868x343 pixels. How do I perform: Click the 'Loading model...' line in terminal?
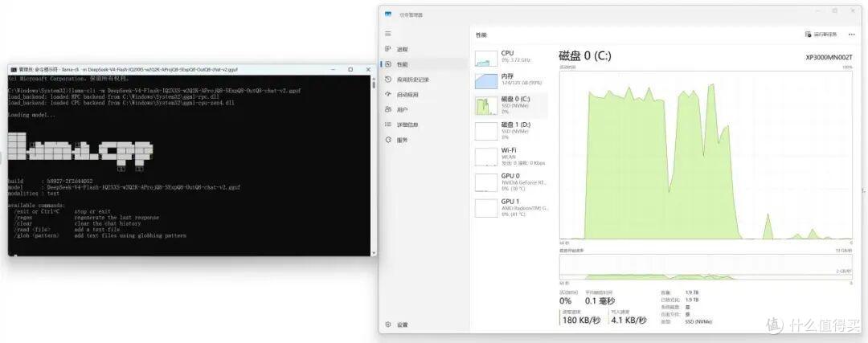[x=31, y=115]
